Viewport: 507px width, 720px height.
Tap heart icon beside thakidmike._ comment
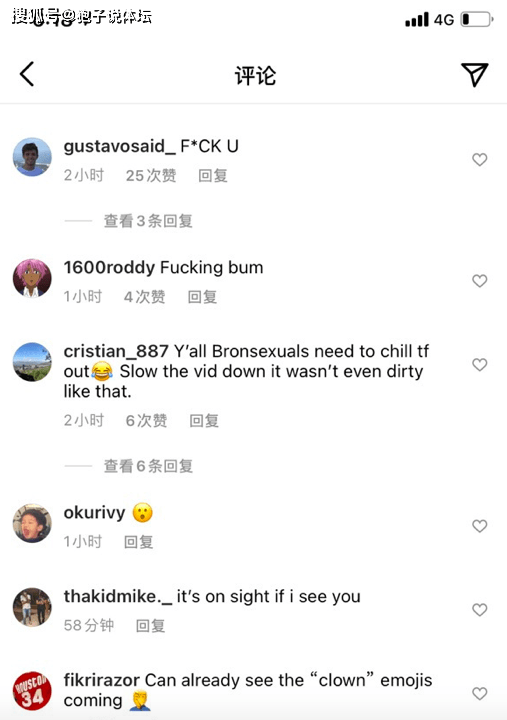[x=479, y=610]
